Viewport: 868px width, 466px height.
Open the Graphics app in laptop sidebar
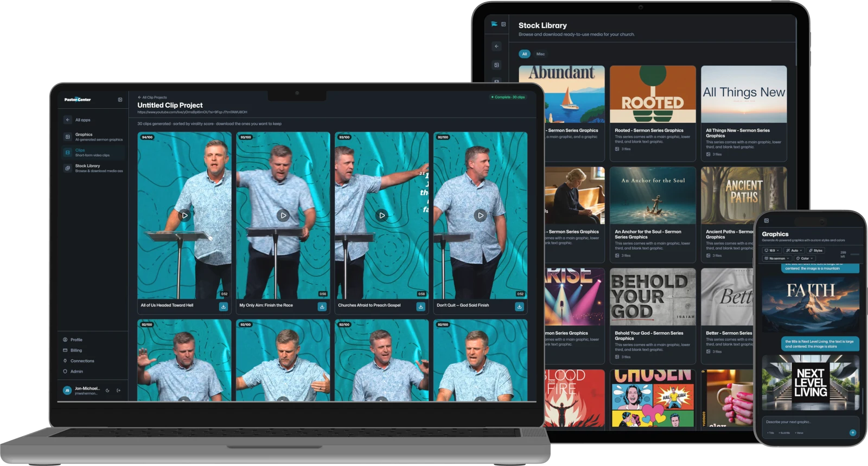pyautogui.click(x=93, y=137)
